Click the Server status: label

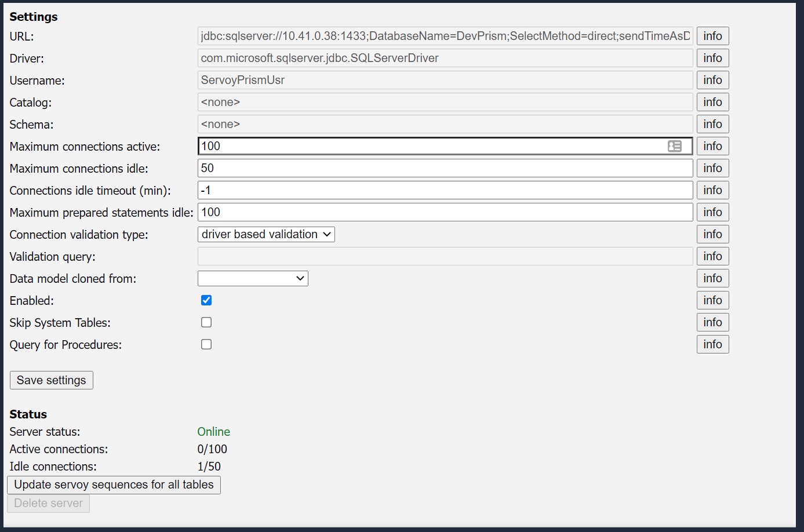(x=45, y=432)
